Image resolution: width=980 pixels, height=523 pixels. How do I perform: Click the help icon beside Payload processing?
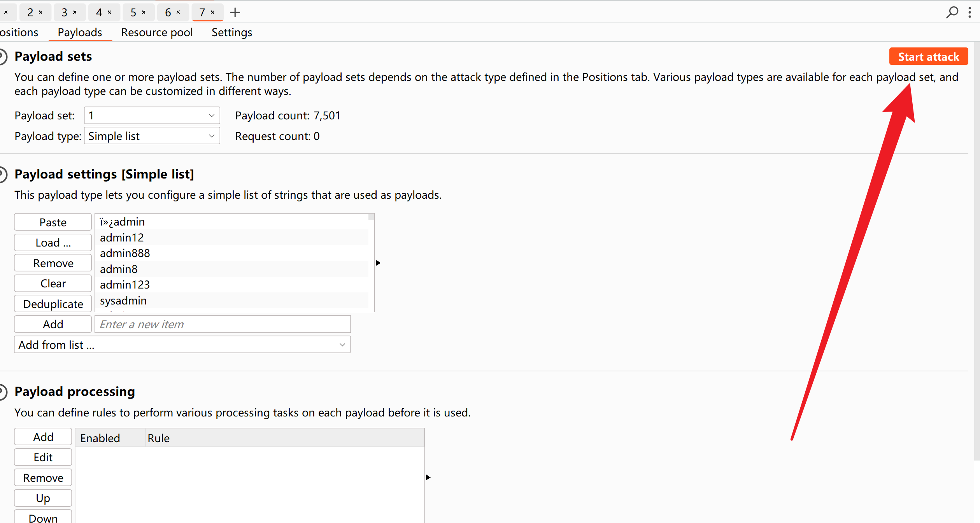[2, 392]
